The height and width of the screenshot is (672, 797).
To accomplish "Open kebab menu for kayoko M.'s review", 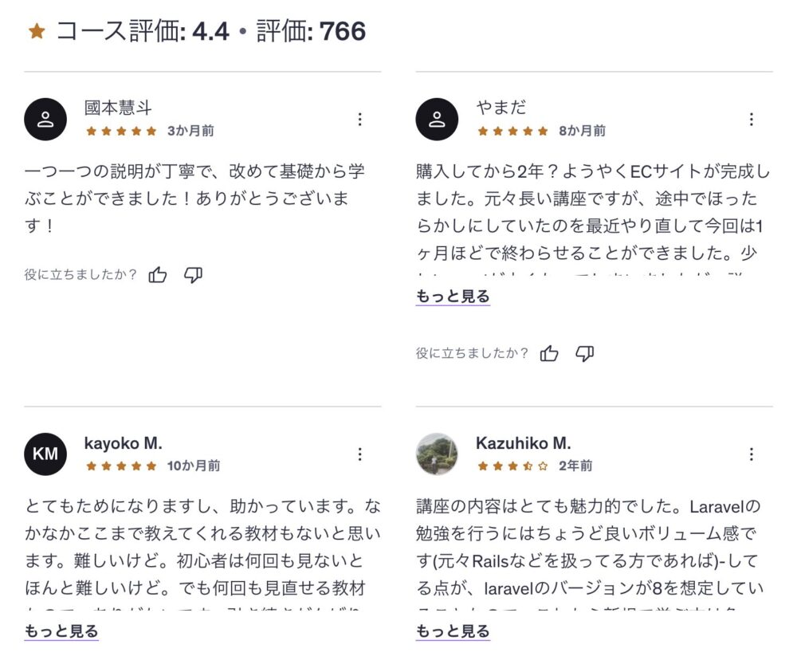I will point(360,454).
